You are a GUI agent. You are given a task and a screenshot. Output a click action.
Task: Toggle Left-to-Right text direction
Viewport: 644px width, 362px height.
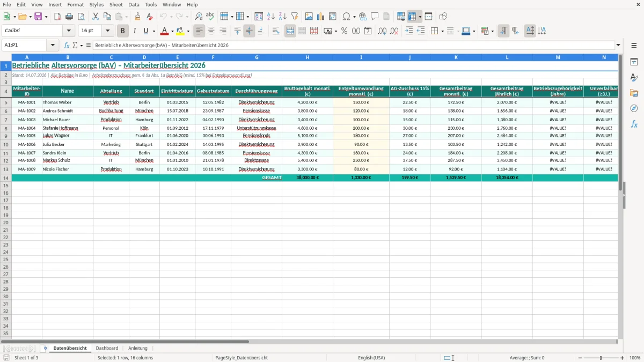[x=503, y=31]
